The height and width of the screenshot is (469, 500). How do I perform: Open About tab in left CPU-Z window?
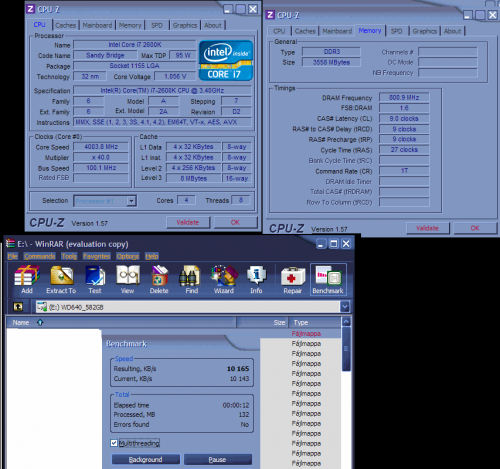pos(213,25)
